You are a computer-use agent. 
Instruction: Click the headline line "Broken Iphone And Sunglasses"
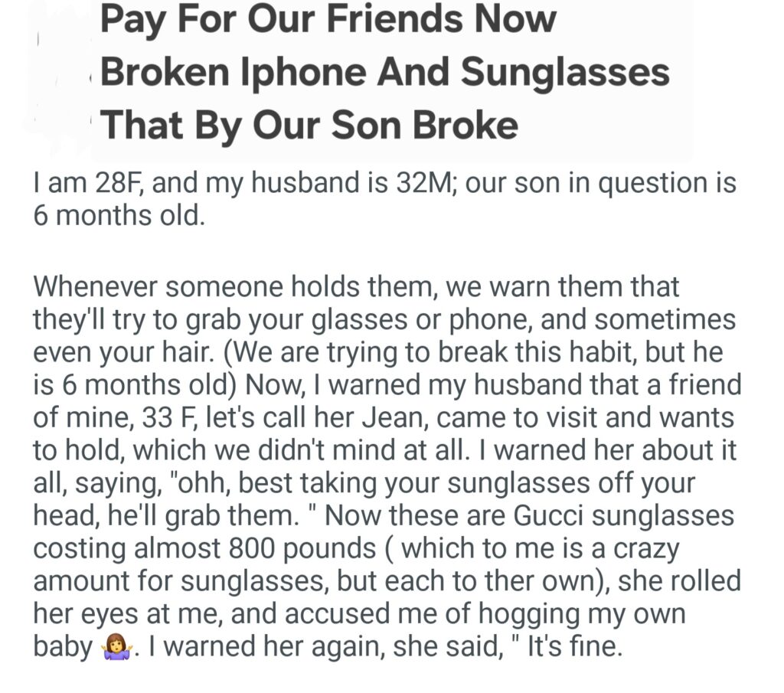(384, 71)
